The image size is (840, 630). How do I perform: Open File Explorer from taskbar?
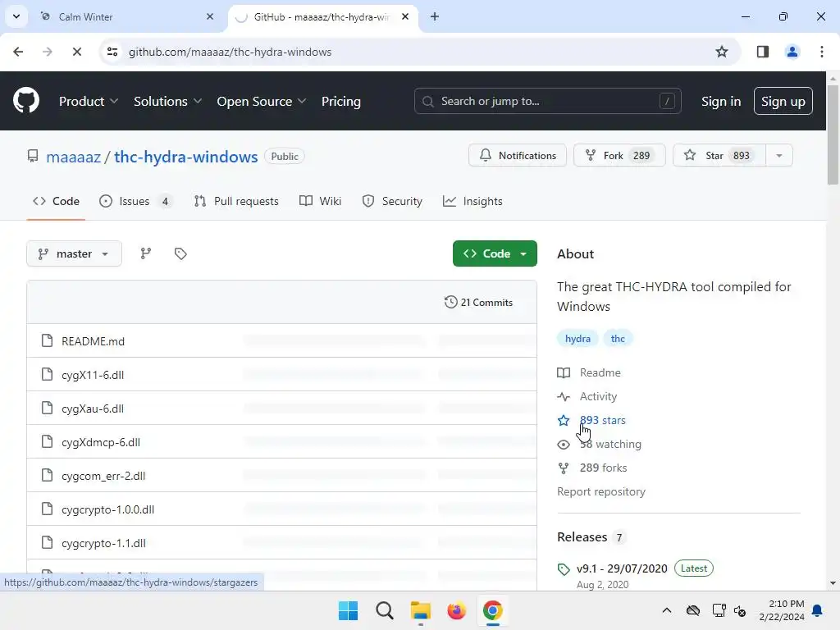(x=421, y=610)
